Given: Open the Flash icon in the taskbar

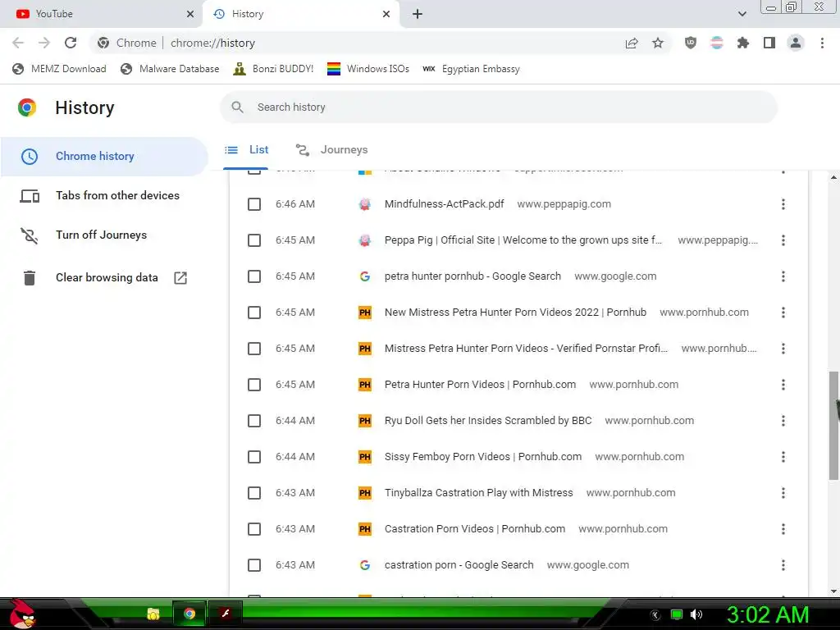Looking at the screenshot, I should coord(226,614).
